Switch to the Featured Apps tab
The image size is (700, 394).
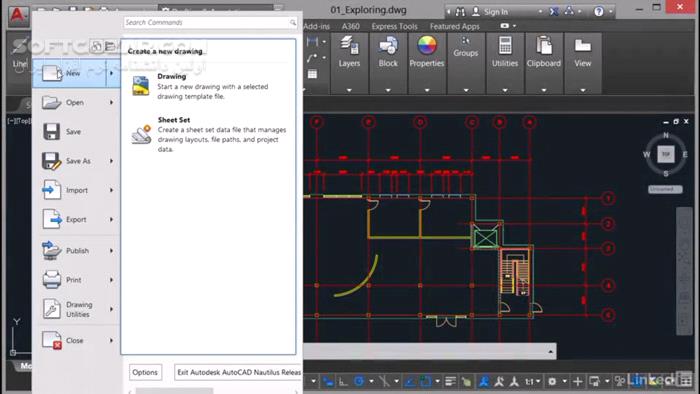coord(454,26)
